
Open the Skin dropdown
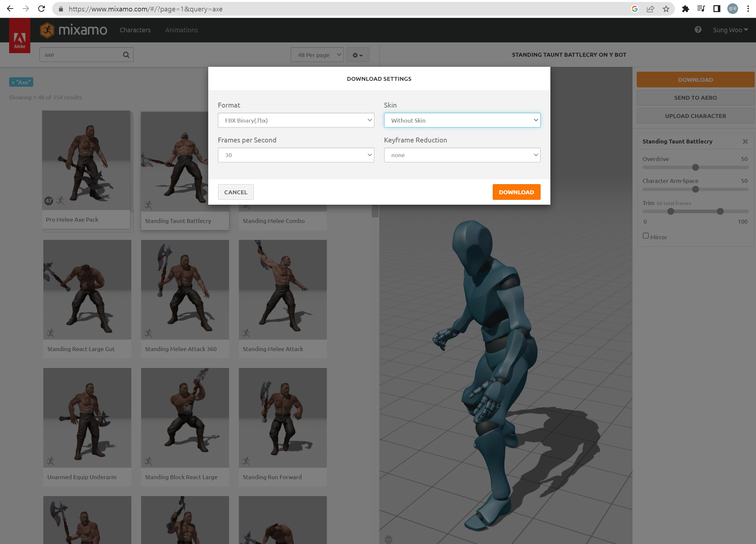462,120
